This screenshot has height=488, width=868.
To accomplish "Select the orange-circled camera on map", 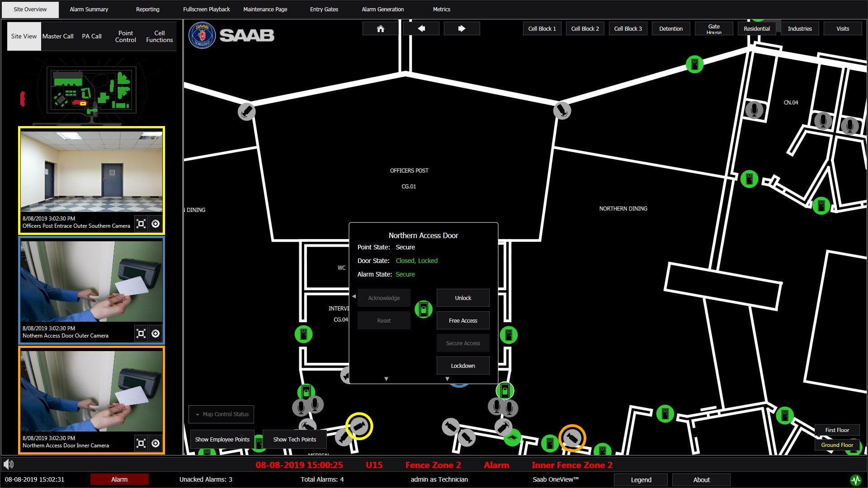I will tap(572, 438).
